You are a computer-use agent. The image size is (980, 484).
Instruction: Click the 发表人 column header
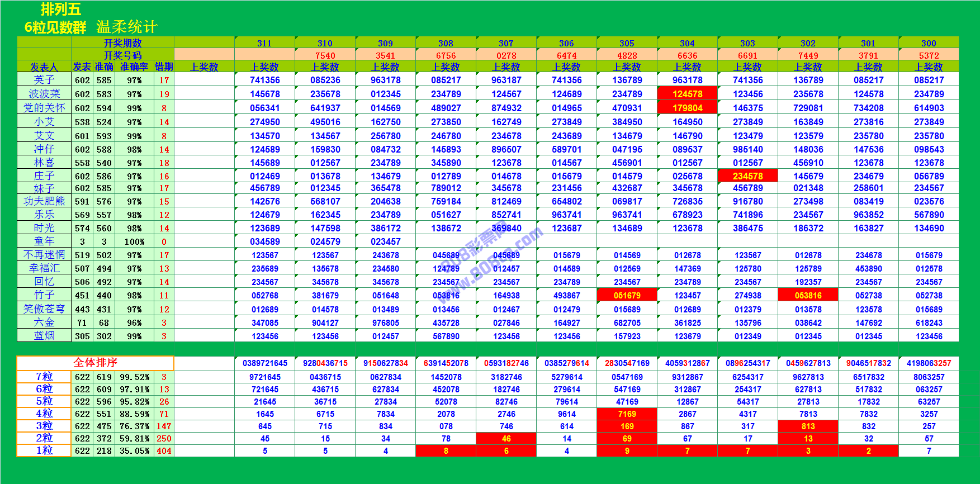(x=44, y=67)
